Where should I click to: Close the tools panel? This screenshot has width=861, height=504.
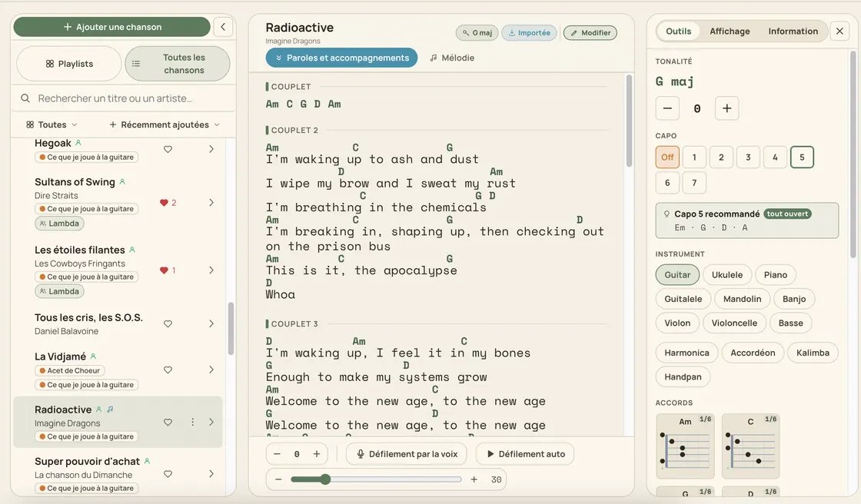(839, 31)
